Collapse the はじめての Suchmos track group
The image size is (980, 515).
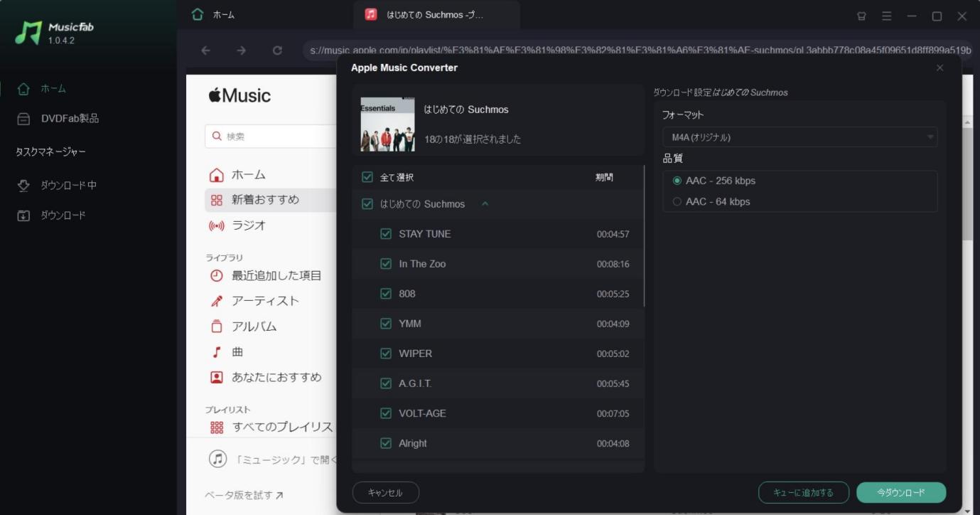[485, 204]
